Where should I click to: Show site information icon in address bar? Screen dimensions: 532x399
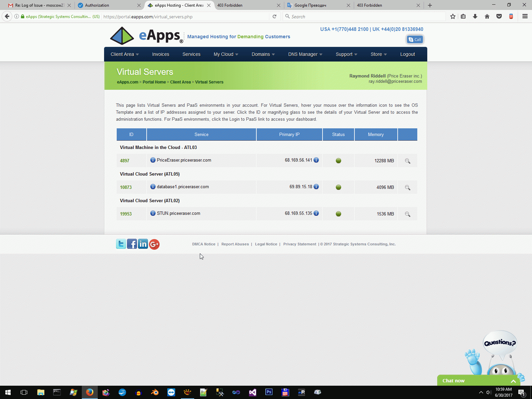pyautogui.click(x=16, y=16)
